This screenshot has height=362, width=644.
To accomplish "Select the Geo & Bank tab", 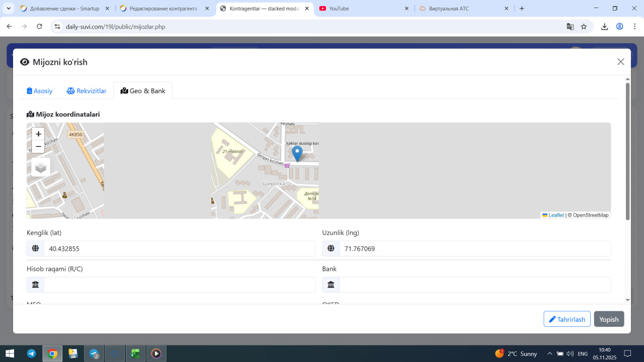I will pyautogui.click(x=143, y=91).
